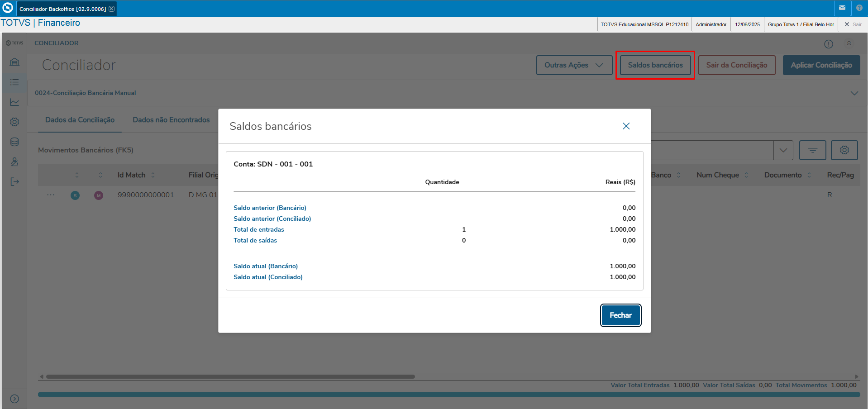Close the Saldos bancários dialog with X
This screenshot has height=409, width=868.
click(626, 126)
